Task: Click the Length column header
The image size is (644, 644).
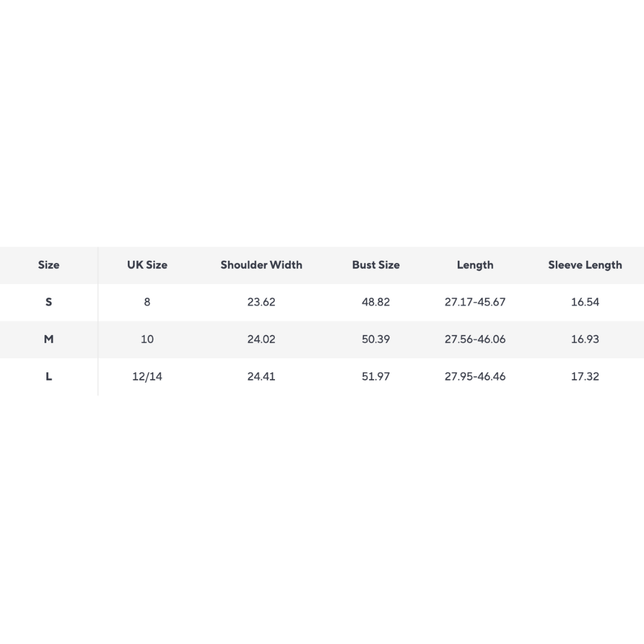Action: pyautogui.click(x=475, y=265)
